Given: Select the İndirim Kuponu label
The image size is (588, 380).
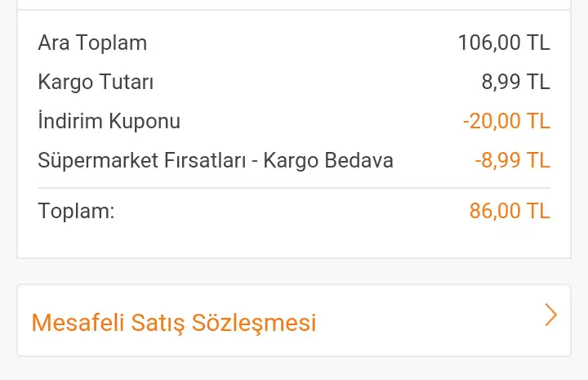Looking at the screenshot, I should (109, 121).
